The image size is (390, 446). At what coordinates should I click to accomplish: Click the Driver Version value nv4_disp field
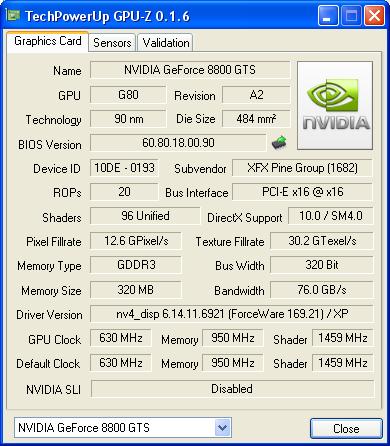pos(232,314)
